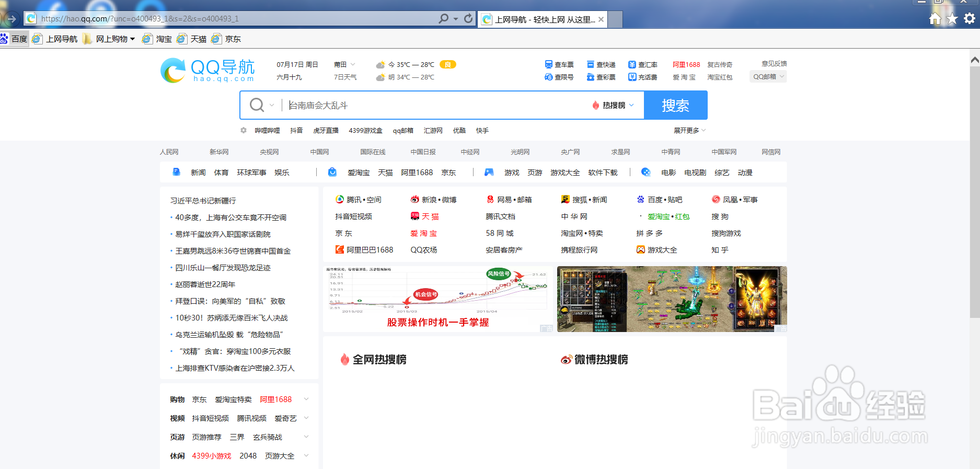
Task: Open 新浪•微博 site link
Action: [x=433, y=200]
